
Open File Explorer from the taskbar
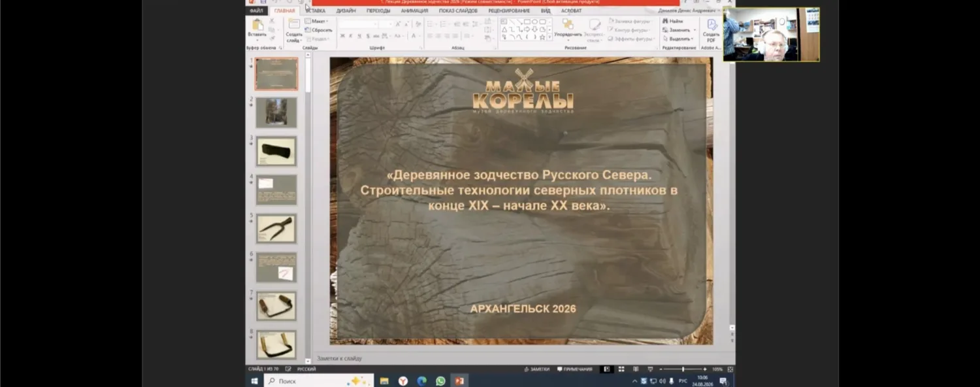click(x=384, y=380)
